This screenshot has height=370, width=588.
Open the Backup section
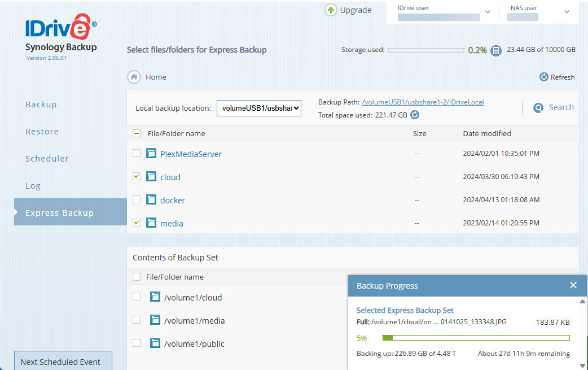[x=41, y=105]
